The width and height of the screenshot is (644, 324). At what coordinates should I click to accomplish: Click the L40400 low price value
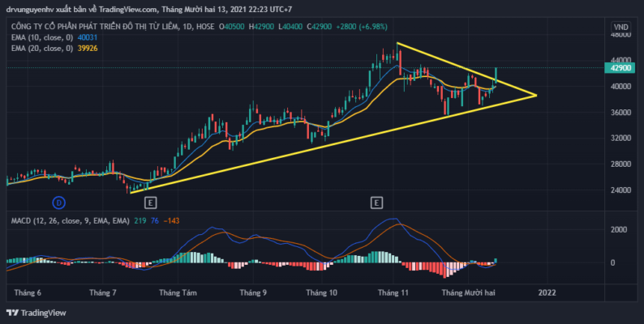coord(290,27)
